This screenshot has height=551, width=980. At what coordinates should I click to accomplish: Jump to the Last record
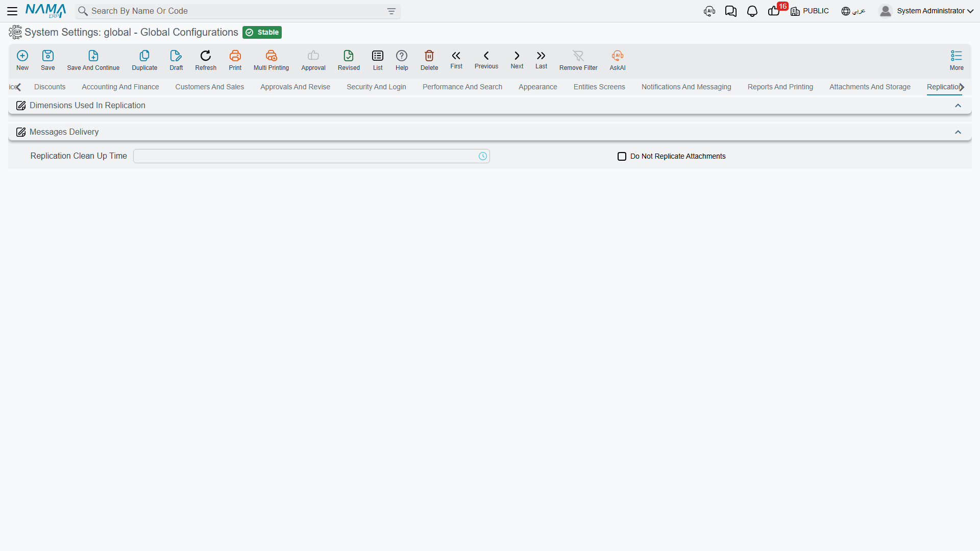click(541, 60)
